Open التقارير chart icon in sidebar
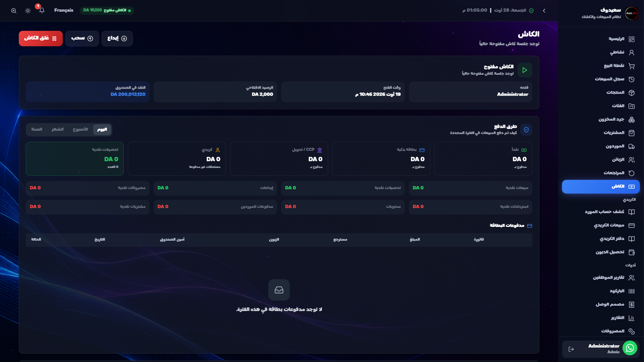The image size is (644, 362). tap(631, 318)
